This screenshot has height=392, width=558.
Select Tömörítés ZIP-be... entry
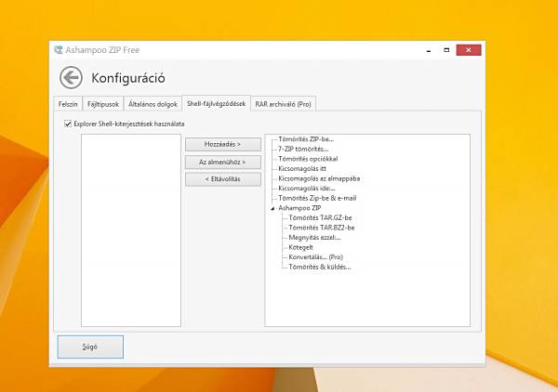(x=306, y=139)
